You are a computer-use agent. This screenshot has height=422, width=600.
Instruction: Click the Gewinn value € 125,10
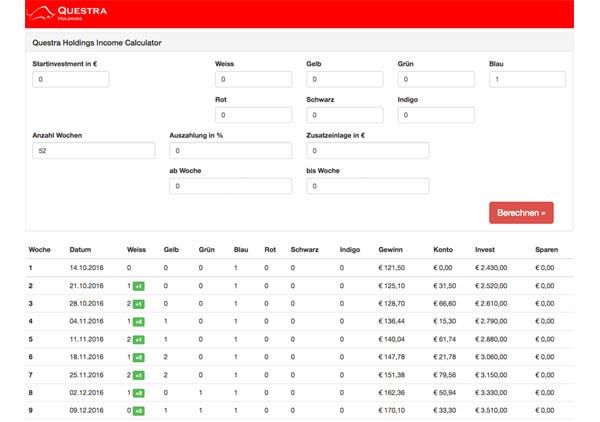391,286
